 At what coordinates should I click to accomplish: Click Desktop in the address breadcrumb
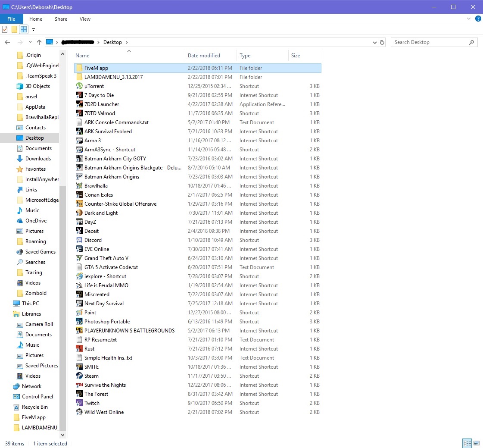(112, 42)
